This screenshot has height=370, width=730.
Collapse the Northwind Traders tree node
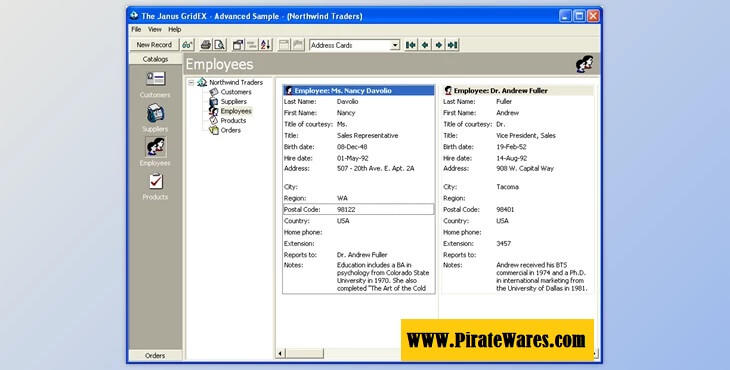[x=191, y=82]
